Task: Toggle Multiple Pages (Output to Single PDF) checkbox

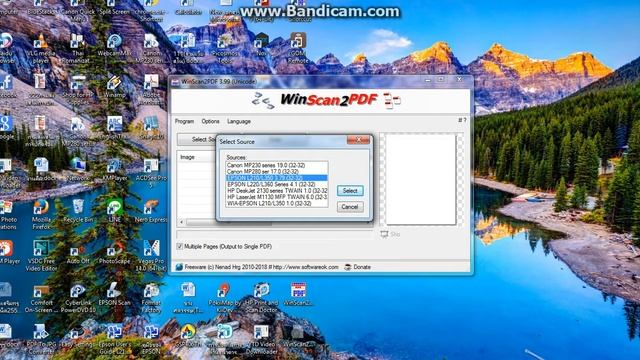Action: [x=180, y=246]
